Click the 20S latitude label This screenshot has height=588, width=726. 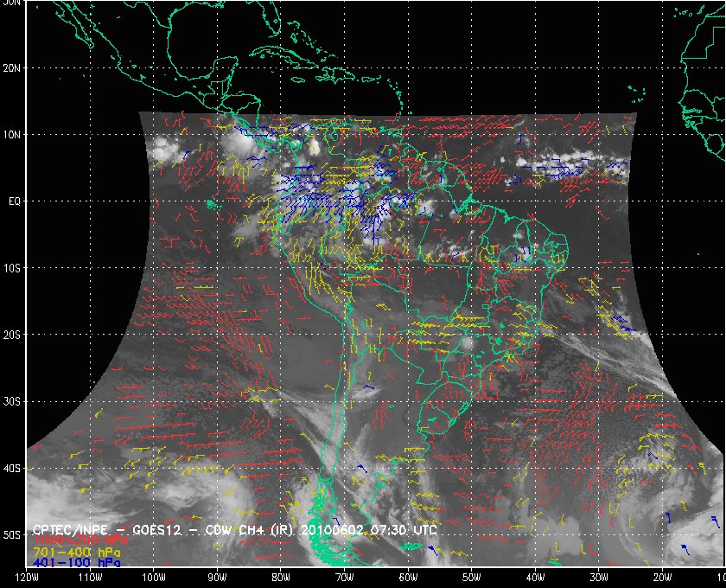[x=11, y=335]
